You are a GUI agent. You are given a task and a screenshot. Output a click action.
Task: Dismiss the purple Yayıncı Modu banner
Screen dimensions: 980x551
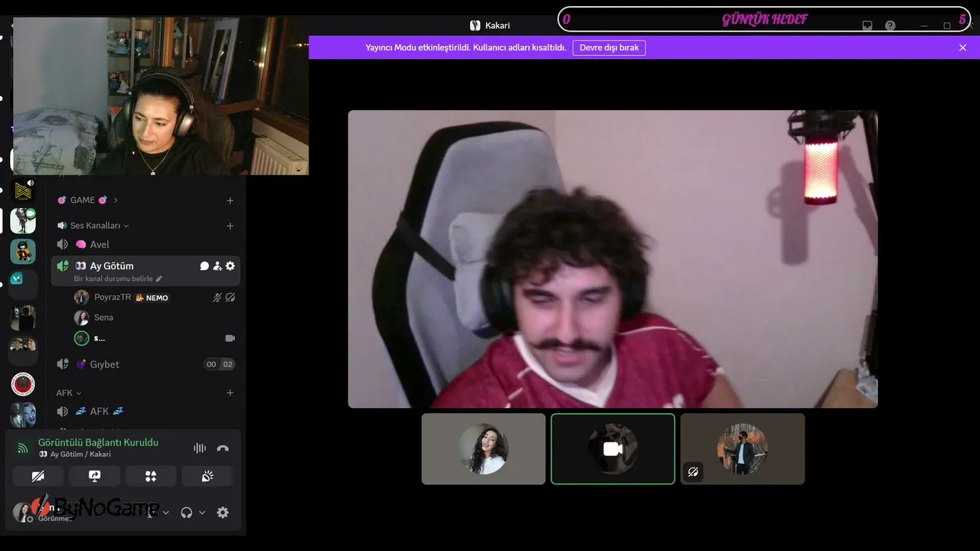tap(962, 47)
